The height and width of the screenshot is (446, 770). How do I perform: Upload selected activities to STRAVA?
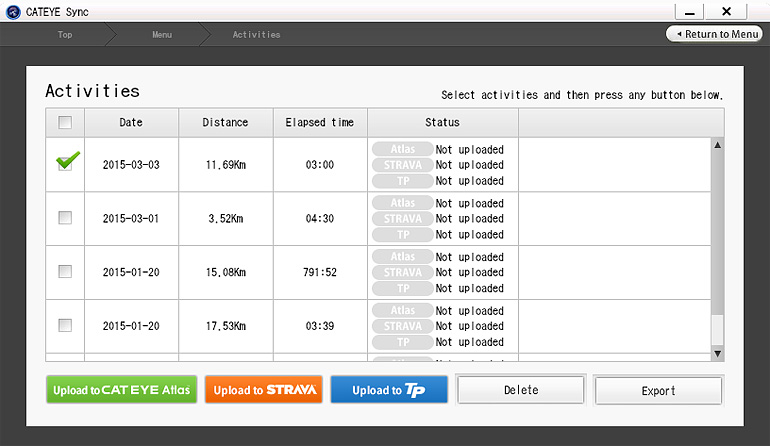[x=265, y=390]
